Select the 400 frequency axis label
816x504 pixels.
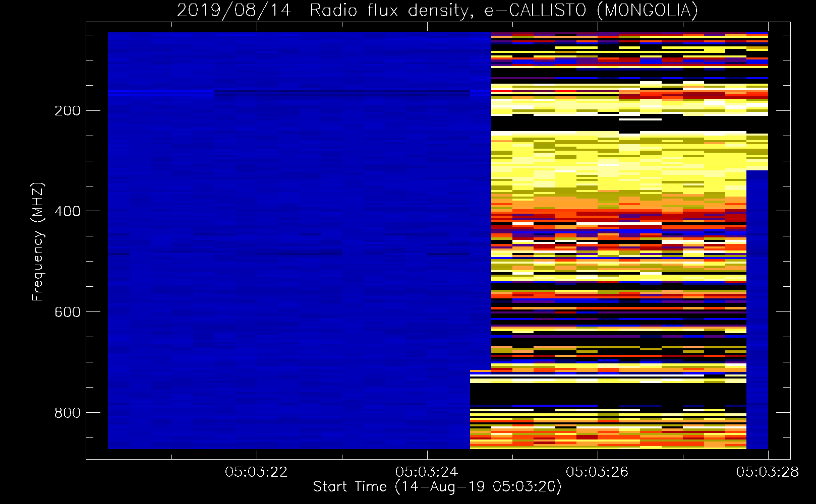(68, 211)
